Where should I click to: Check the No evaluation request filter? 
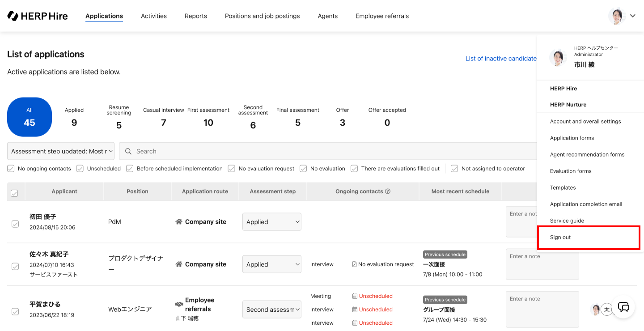[232, 169]
